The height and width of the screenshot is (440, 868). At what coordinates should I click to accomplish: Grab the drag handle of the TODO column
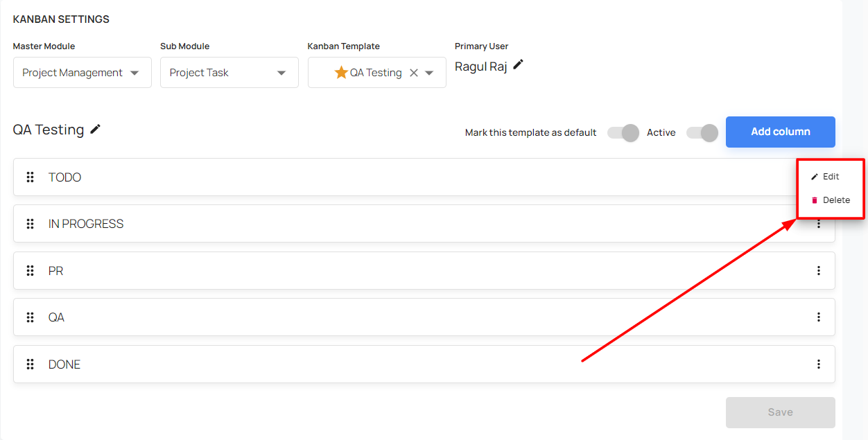pyautogui.click(x=31, y=177)
